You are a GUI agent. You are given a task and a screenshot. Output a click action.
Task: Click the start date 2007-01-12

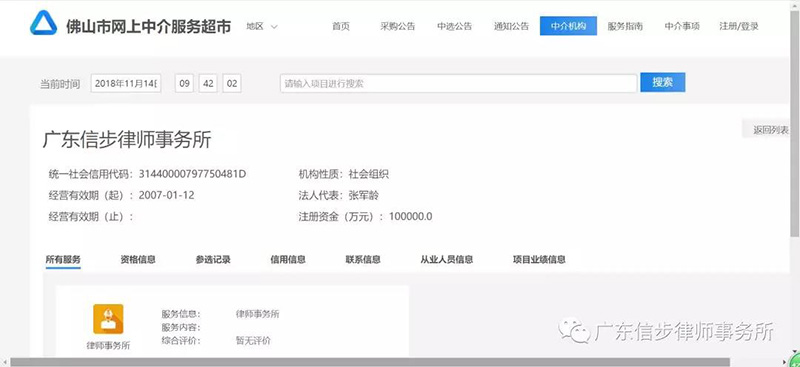click(x=166, y=195)
